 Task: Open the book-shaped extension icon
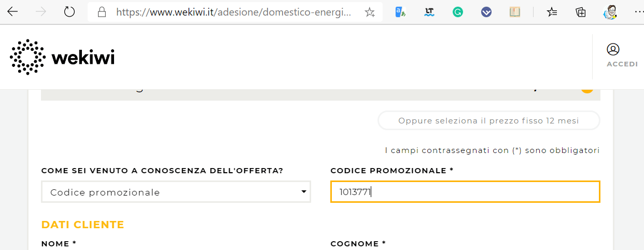[515, 12]
